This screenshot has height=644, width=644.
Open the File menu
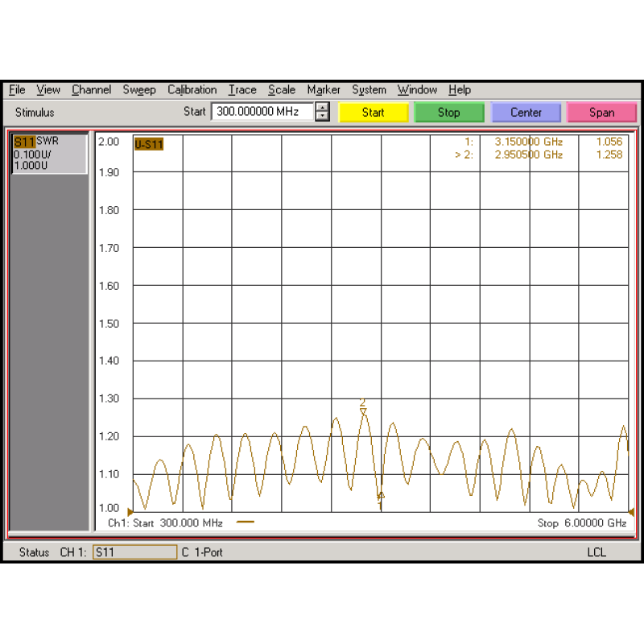point(17,90)
